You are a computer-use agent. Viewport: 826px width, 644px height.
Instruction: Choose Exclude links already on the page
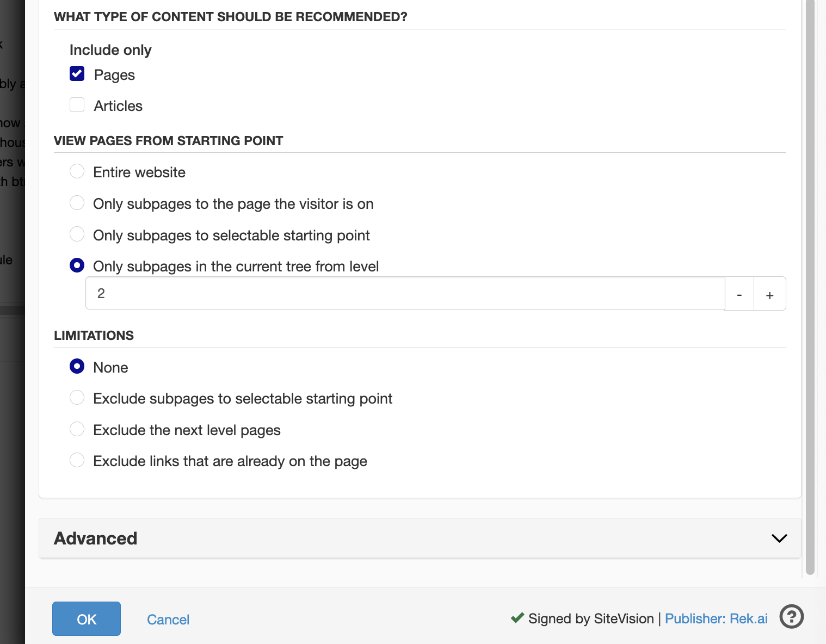coord(77,460)
